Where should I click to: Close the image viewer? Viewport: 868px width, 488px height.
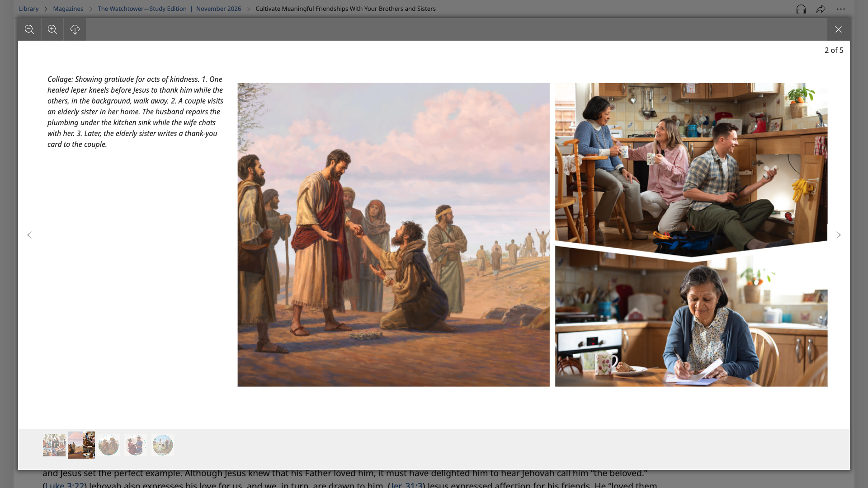coord(839,29)
